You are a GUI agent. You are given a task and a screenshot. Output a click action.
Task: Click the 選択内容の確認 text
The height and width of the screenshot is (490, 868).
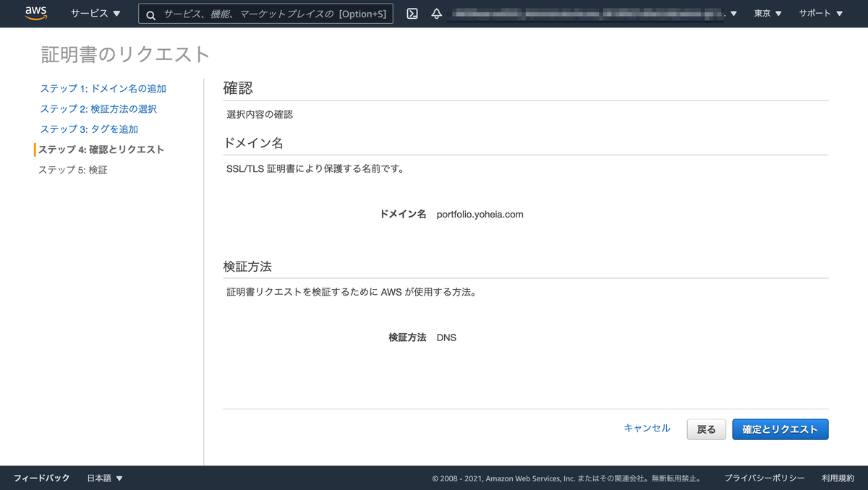pyautogui.click(x=260, y=114)
